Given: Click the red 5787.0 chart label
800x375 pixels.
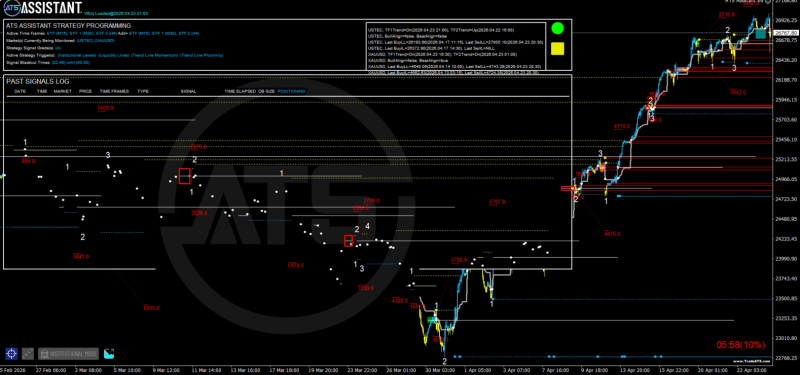Looking at the screenshot, I should coord(496,202).
